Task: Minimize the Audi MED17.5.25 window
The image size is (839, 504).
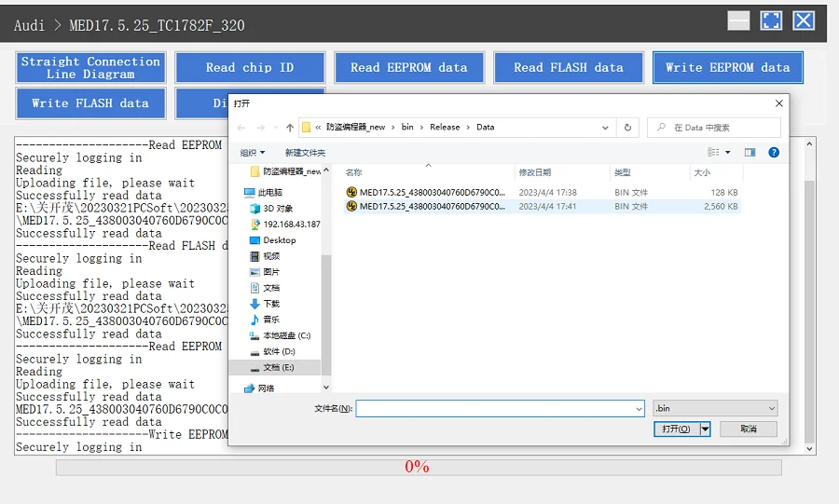Action: [738, 20]
